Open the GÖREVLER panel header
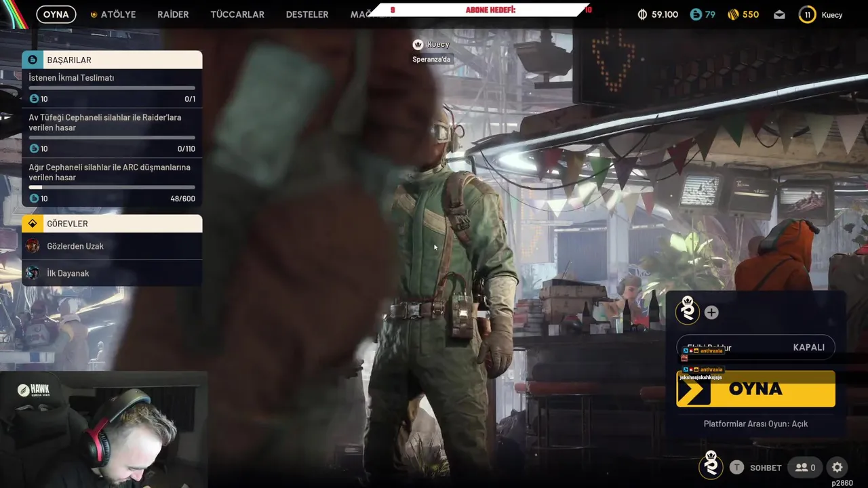Image resolution: width=868 pixels, height=488 pixels. point(112,224)
